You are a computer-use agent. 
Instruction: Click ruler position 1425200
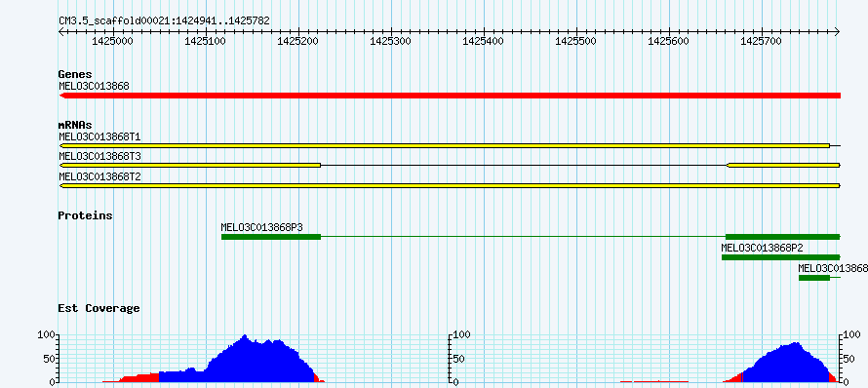(298, 41)
